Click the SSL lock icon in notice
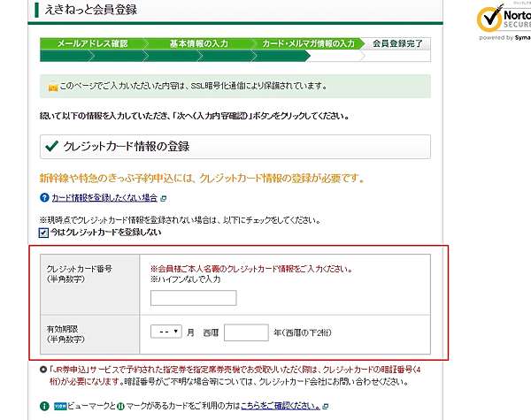The width and height of the screenshot is (531, 420). pyautogui.click(x=53, y=88)
